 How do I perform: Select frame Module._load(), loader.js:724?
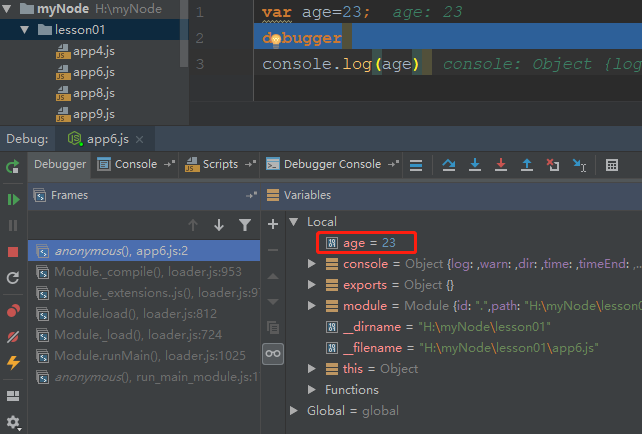coord(144,335)
